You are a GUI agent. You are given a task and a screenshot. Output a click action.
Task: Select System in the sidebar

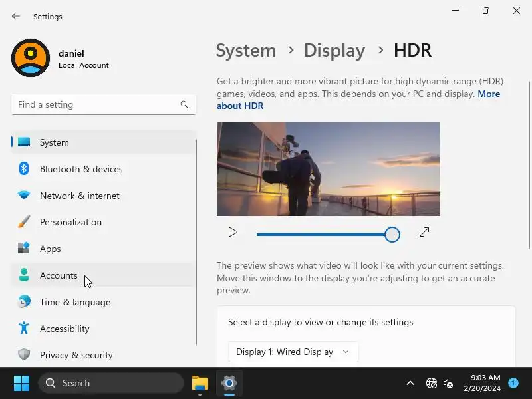coord(103,142)
